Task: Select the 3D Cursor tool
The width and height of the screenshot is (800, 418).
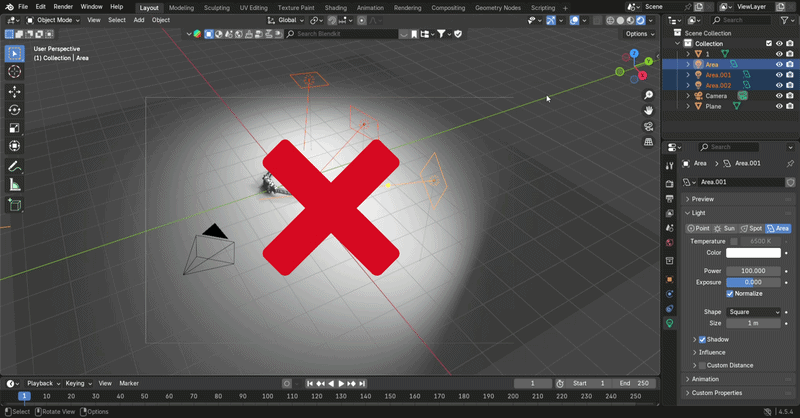Action: coord(14,71)
